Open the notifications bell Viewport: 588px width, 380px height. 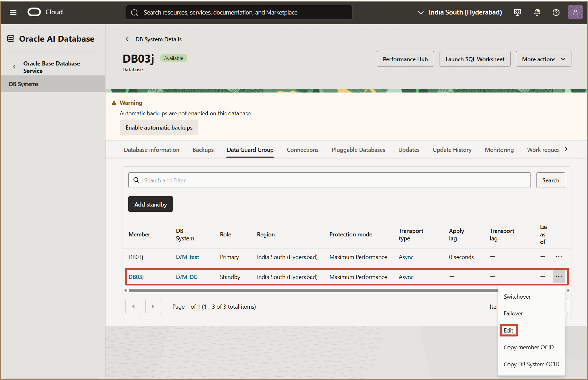[x=537, y=12]
